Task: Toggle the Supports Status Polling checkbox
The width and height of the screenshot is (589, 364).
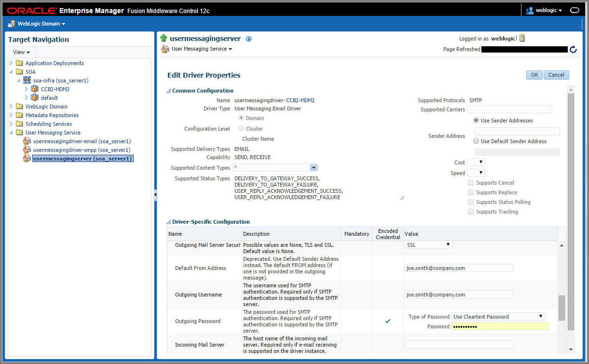Action: pyautogui.click(x=471, y=202)
